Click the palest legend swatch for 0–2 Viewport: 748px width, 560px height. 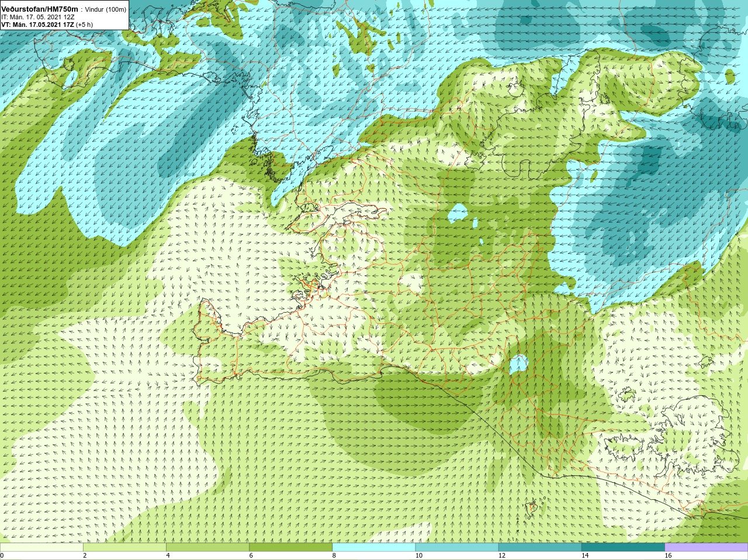[41, 547]
